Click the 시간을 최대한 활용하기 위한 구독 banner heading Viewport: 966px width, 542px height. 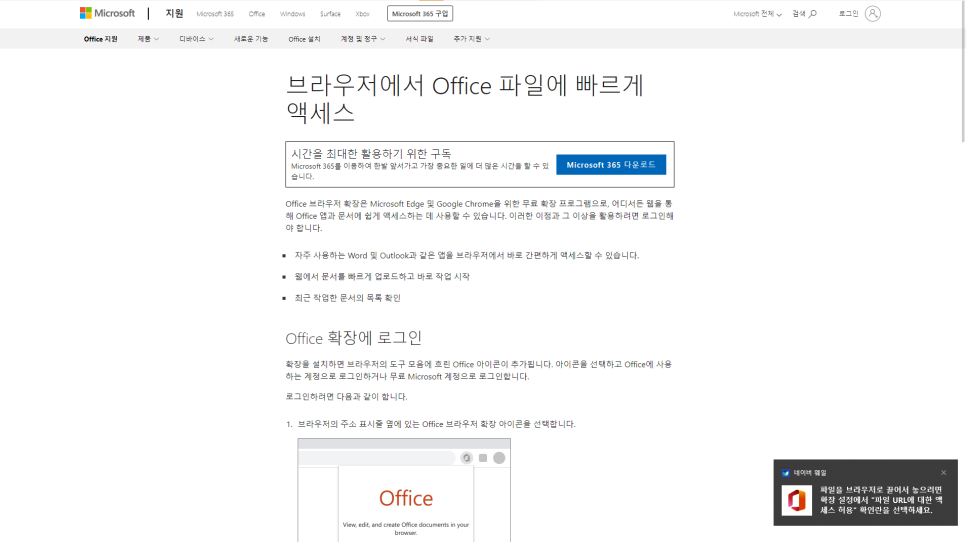click(371, 153)
